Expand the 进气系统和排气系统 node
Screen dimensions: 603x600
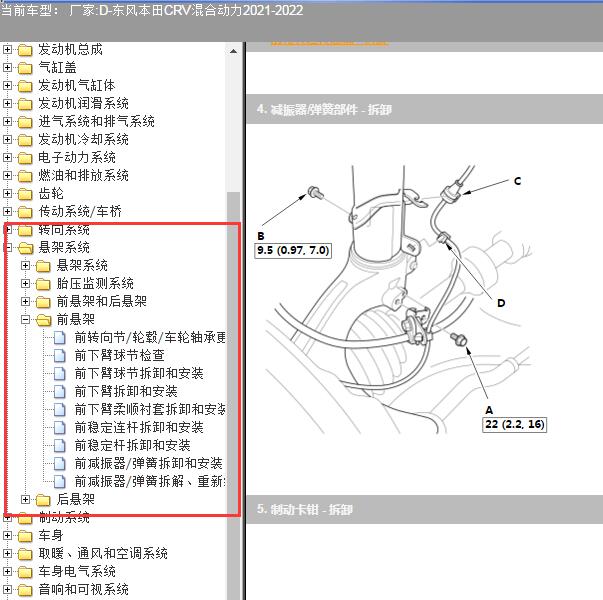7,122
